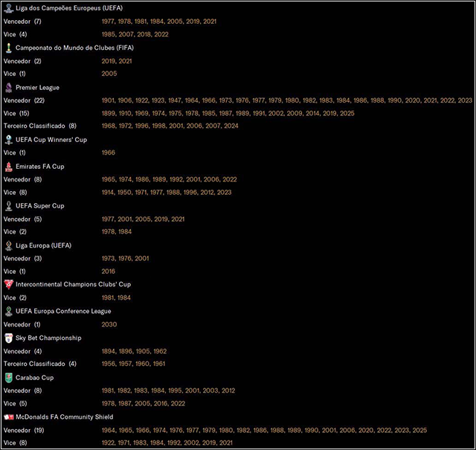Select Liga Europa Vice year 2016
Screen dimensions: 476x450
click(109, 271)
